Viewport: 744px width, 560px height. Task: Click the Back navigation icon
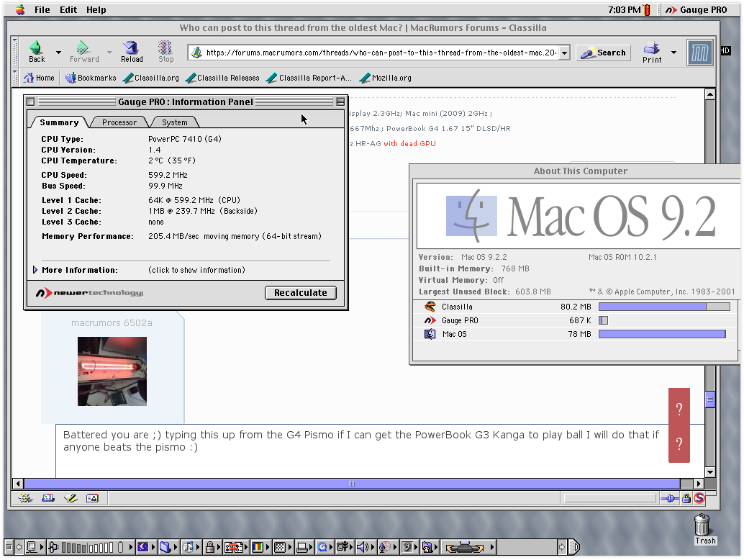pos(35,48)
